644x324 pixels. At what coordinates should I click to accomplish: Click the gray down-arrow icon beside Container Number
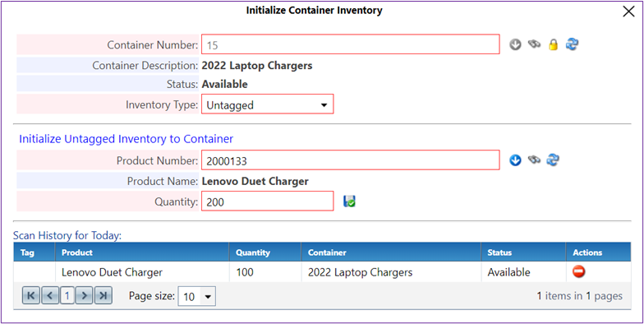515,44
